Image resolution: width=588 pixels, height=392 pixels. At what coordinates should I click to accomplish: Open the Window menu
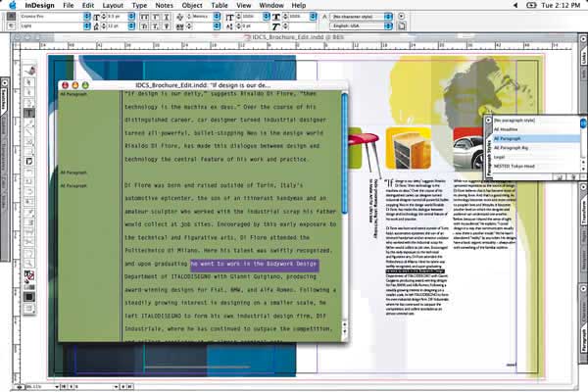point(271,5)
